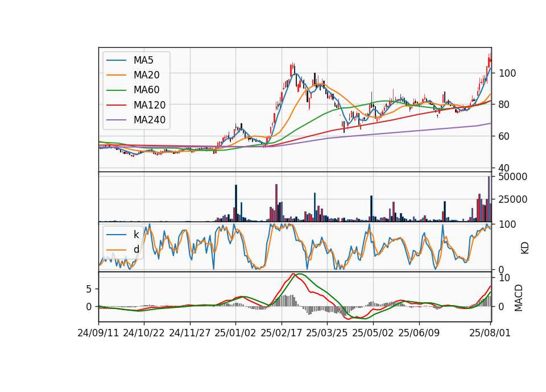Click the price axis value 80
Image resolution: width=546 pixels, height=392 pixels.
tap(504, 105)
